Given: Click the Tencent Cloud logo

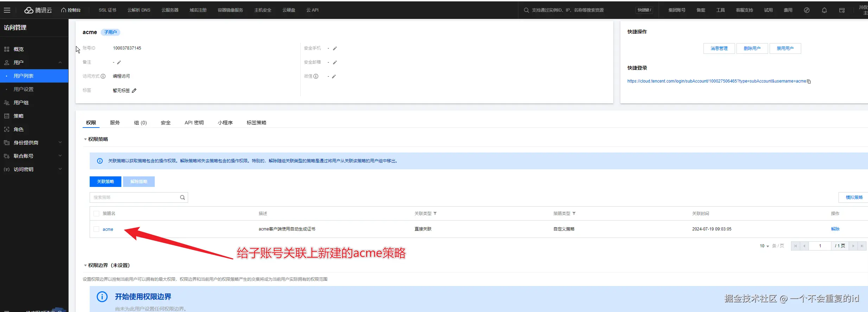Looking at the screenshot, I should [x=38, y=10].
